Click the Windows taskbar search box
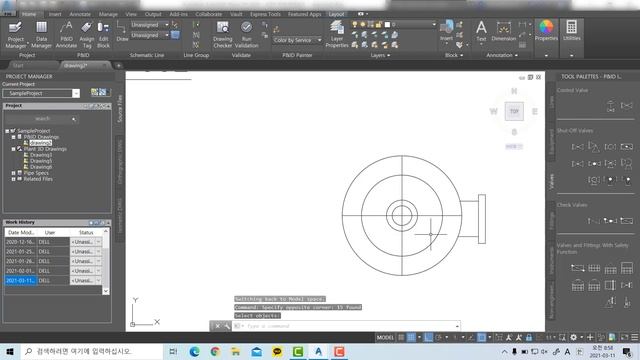The height and width of the screenshot is (360, 640). tap(92, 351)
